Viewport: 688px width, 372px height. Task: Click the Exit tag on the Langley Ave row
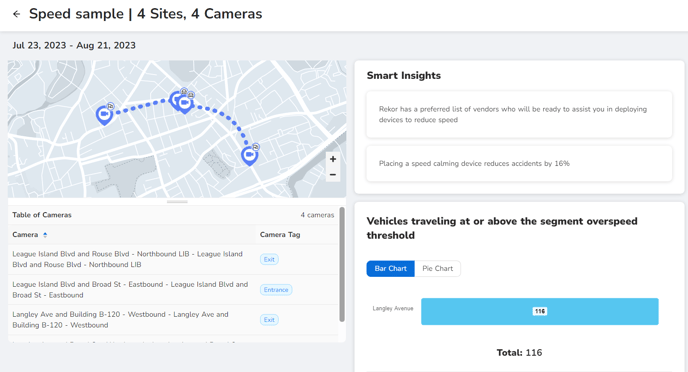click(269, 320)
